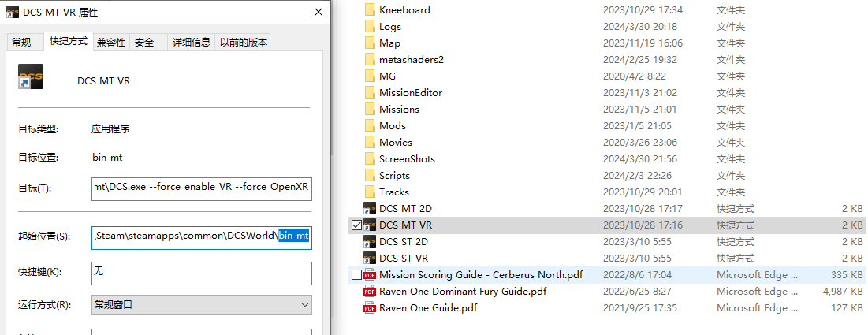This screenshot has width=868, height=335.
Task: Click the Scripts folder icon
Action: click(x=371, y=176)
